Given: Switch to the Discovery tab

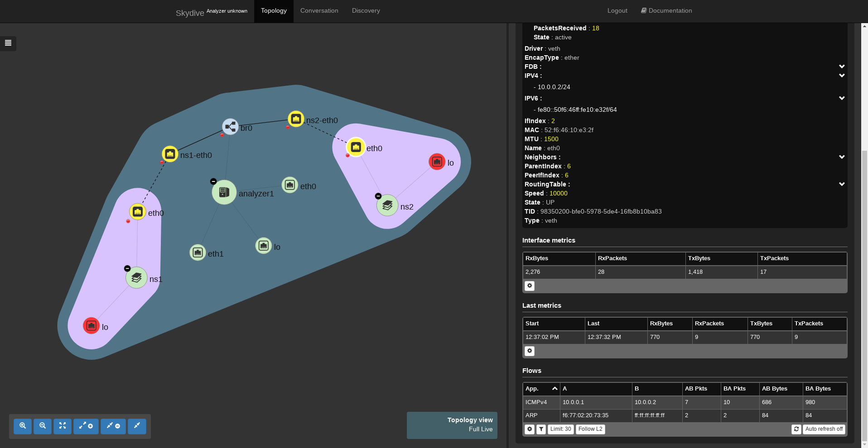Looking at the screenshot, I should pyautogui.click(x=366, y=11).
